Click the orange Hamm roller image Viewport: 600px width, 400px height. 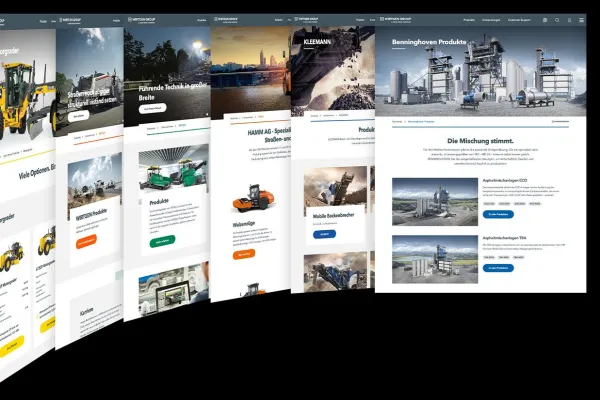coord(253,198)
